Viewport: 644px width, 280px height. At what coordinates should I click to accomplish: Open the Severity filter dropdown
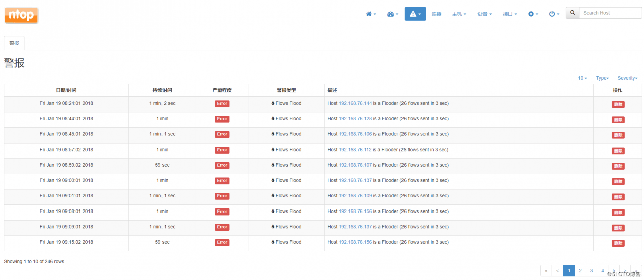pos(627,78)
